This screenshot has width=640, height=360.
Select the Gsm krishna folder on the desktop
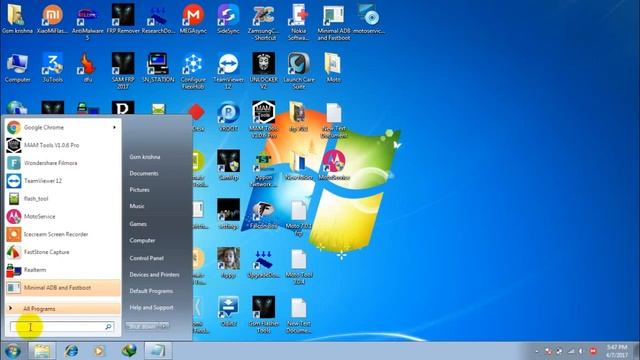point(17,19)
